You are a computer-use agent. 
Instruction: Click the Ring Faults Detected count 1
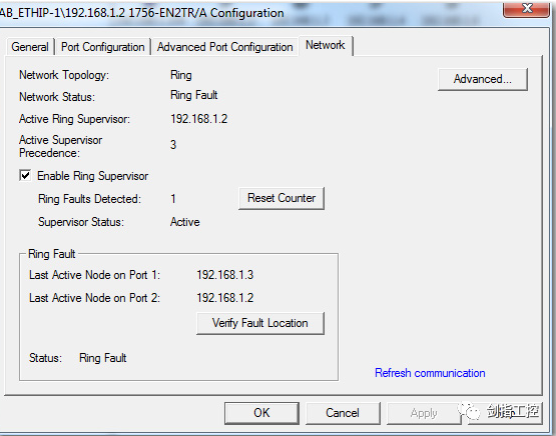click(173, 199)
